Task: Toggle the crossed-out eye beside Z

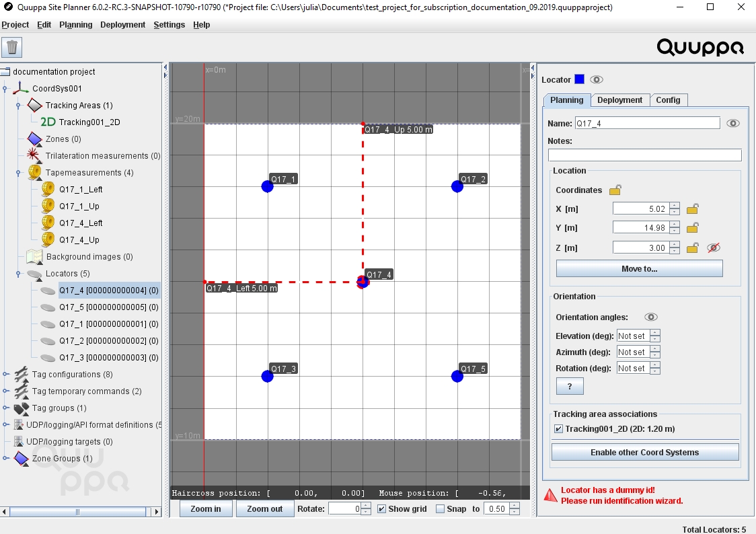Action: pos(714,247)
